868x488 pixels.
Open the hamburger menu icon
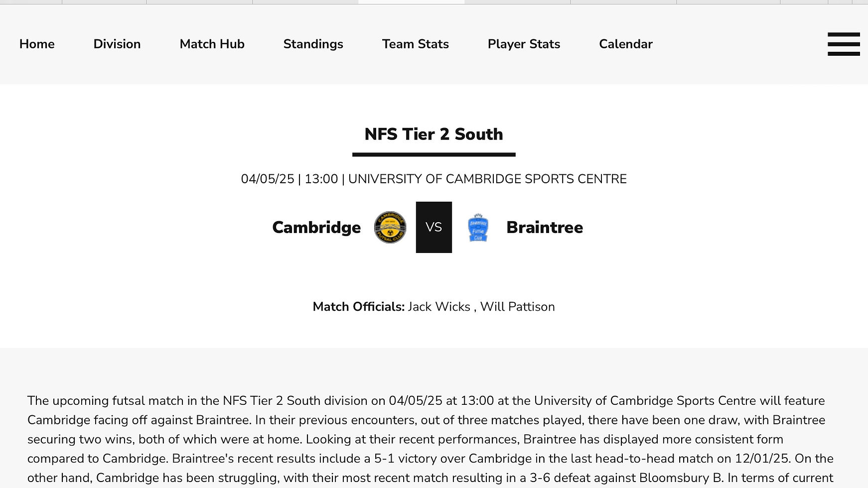(843, 44)
